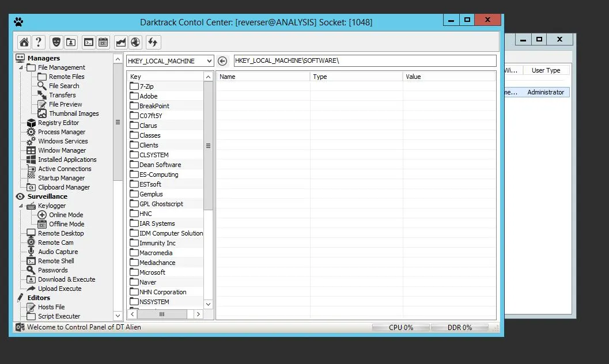Click key list scroll down arrow
The image size is (609, 364).
point(208,304)
